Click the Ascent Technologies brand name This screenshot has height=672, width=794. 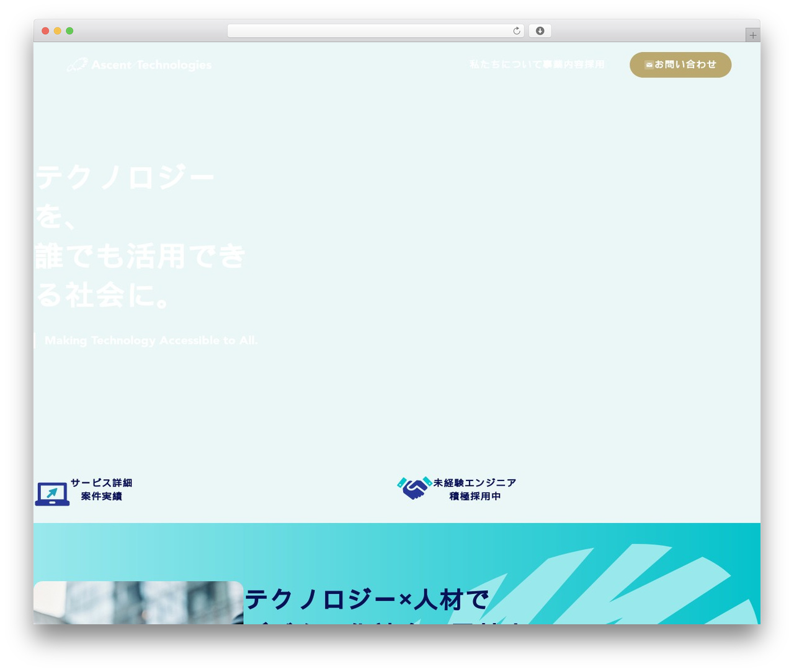[151, 64]
